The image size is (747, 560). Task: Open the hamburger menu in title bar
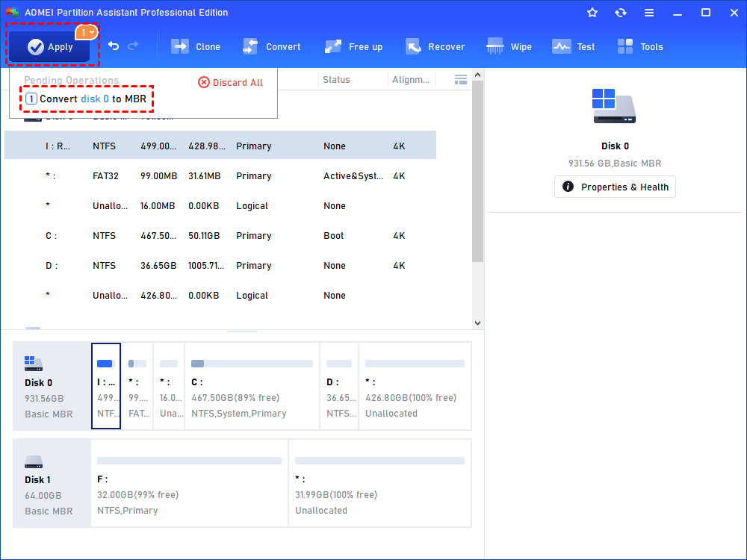(649, 13)
